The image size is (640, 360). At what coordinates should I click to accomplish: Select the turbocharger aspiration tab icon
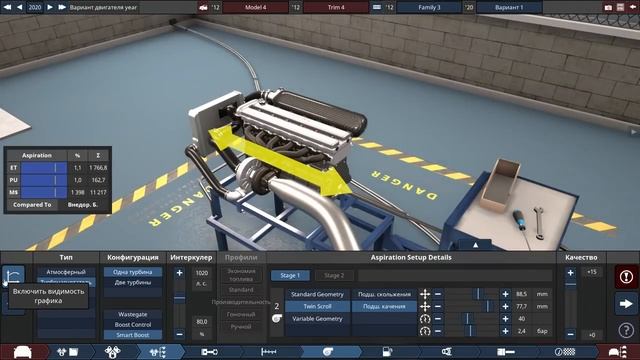(x=328, y=352)
